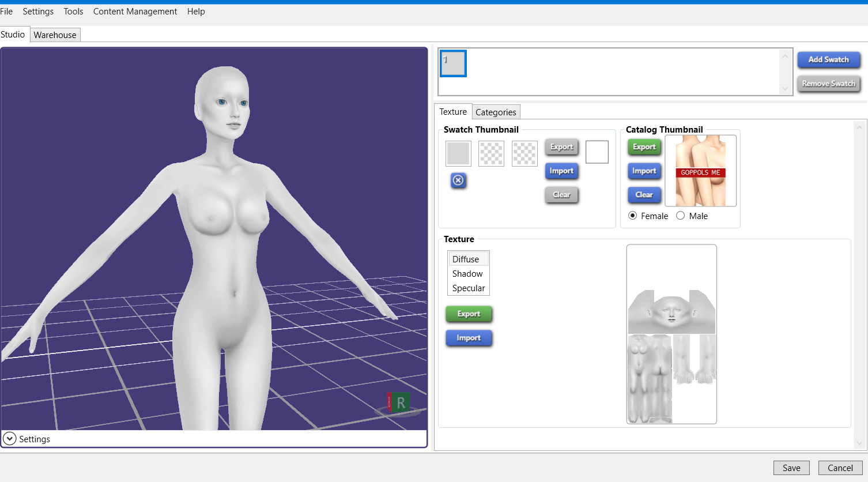Switch to the Categories tab
The height and width of the screenshot is (482, 868).
(x=496, y=112)
